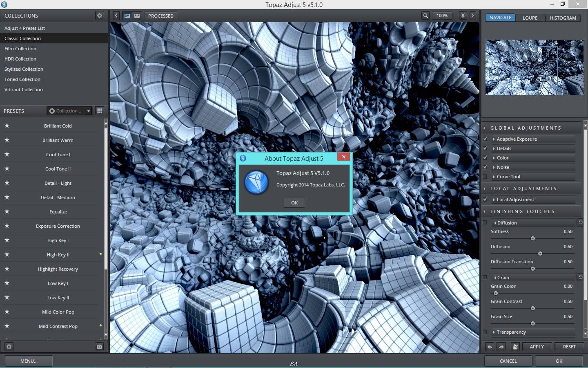Select the Vibrant Collection

pos(54,90)
